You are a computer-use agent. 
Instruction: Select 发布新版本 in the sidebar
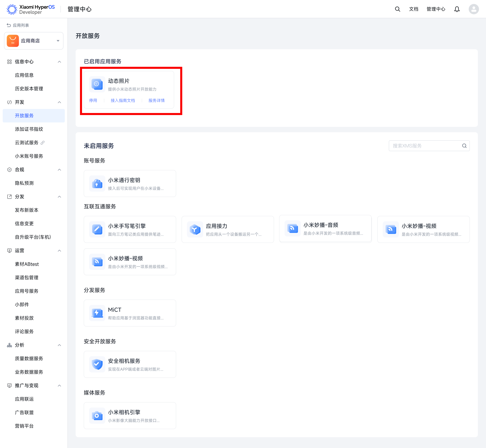pos(27,210)
